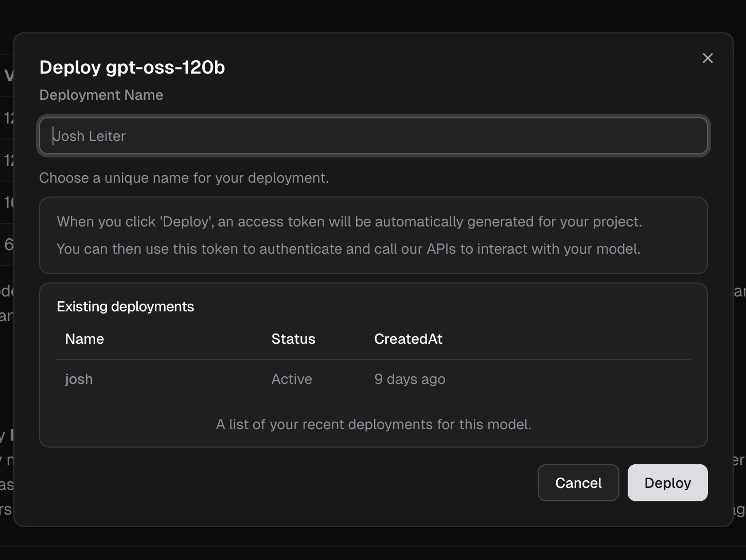Viewport: 746px width, 560px height.
Task: Click the 'Deployment Name' field label
Action: 101,95
